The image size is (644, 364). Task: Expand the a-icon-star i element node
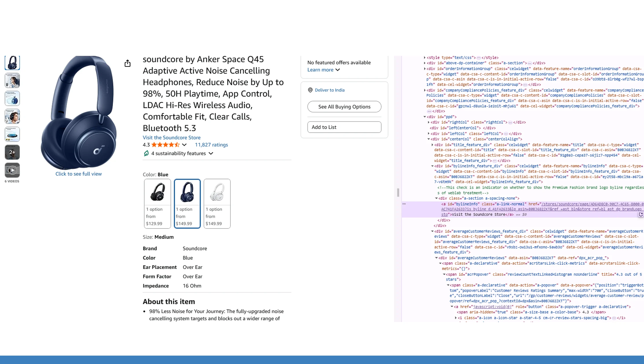tap(456, 318)
